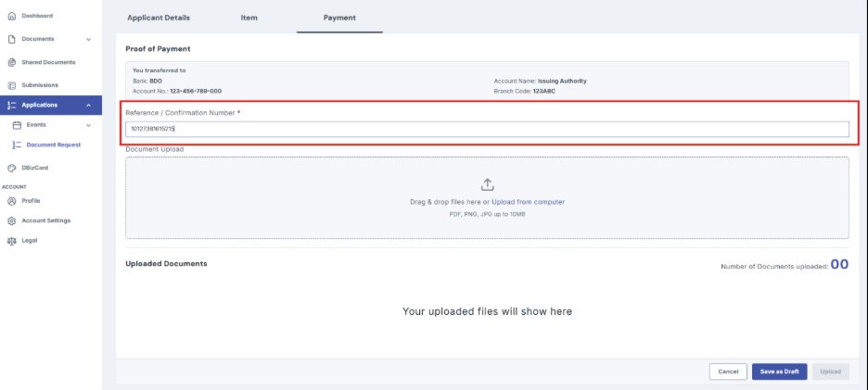Click the Dashboard home icon

point(12,16)
